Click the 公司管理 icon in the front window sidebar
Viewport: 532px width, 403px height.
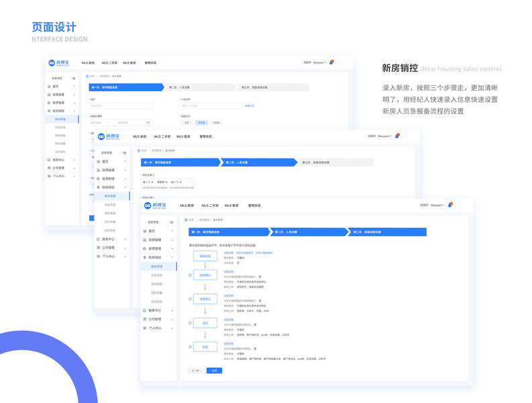(x=145, y=320)
